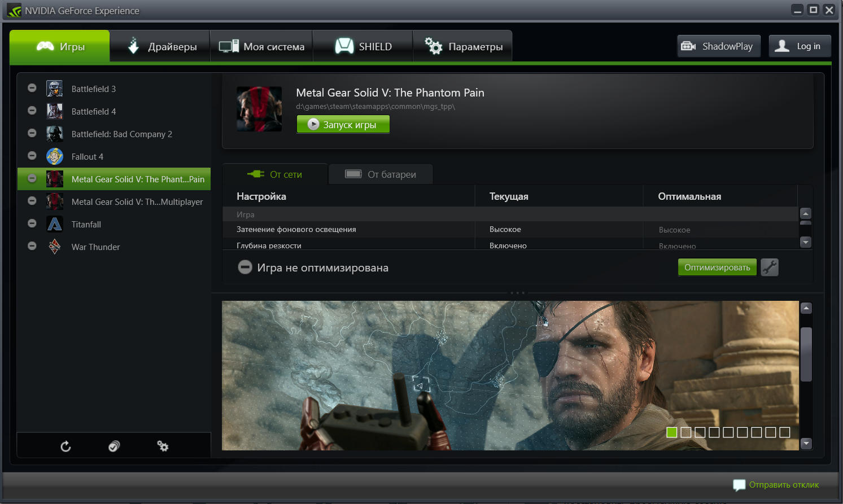The height and width of the screenshot is (504, 843).
Task: Click Bad Company 2 status minus icon
Action: point(32,133)
